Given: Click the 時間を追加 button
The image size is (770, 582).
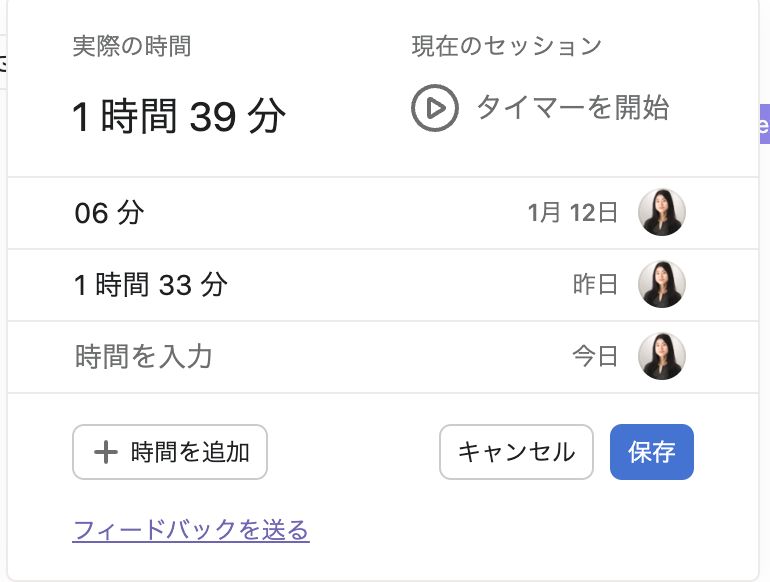Looking at the screenshot, I should tap(170, 452).
